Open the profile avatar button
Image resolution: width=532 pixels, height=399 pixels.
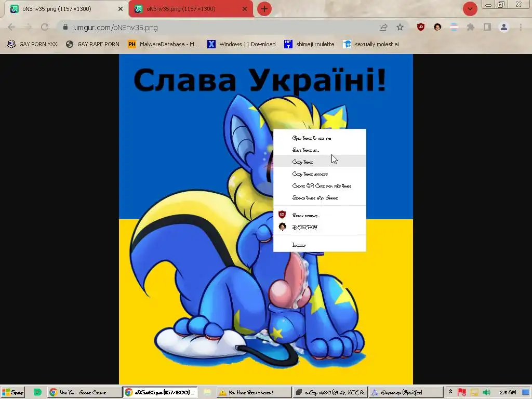[x=504, y=27]
